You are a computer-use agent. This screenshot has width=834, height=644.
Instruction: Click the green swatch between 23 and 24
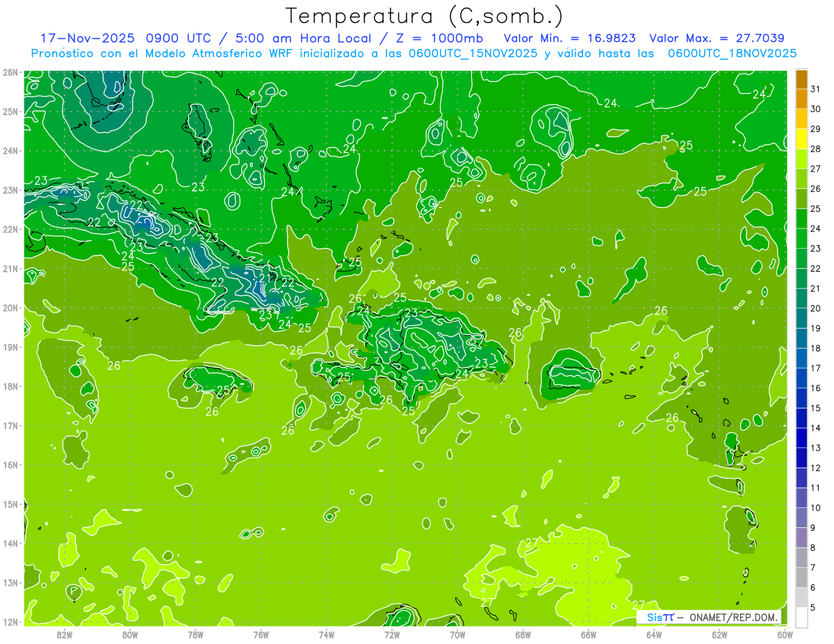801,239
